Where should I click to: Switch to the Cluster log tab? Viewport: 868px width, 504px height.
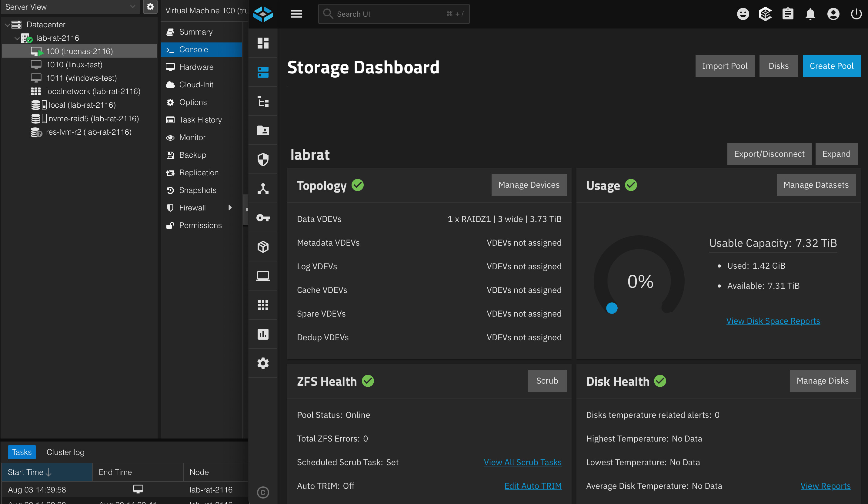point(65,452)
